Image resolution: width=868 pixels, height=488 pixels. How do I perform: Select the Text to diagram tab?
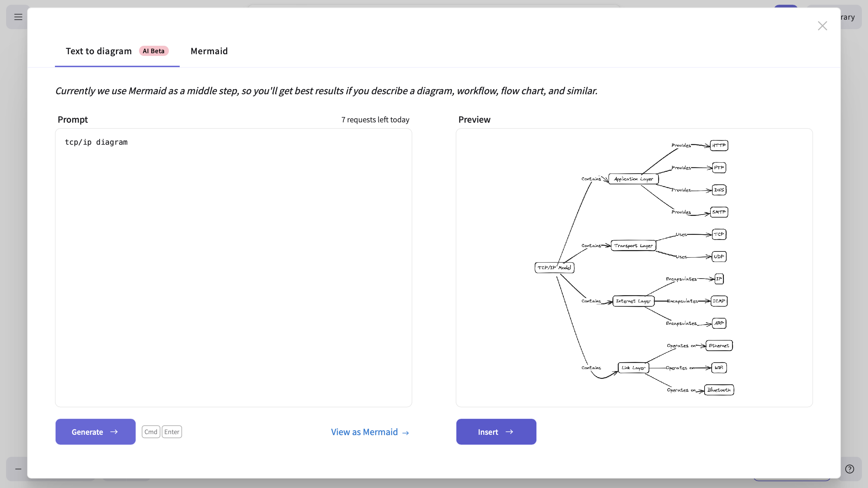click(x=99, y=51)
